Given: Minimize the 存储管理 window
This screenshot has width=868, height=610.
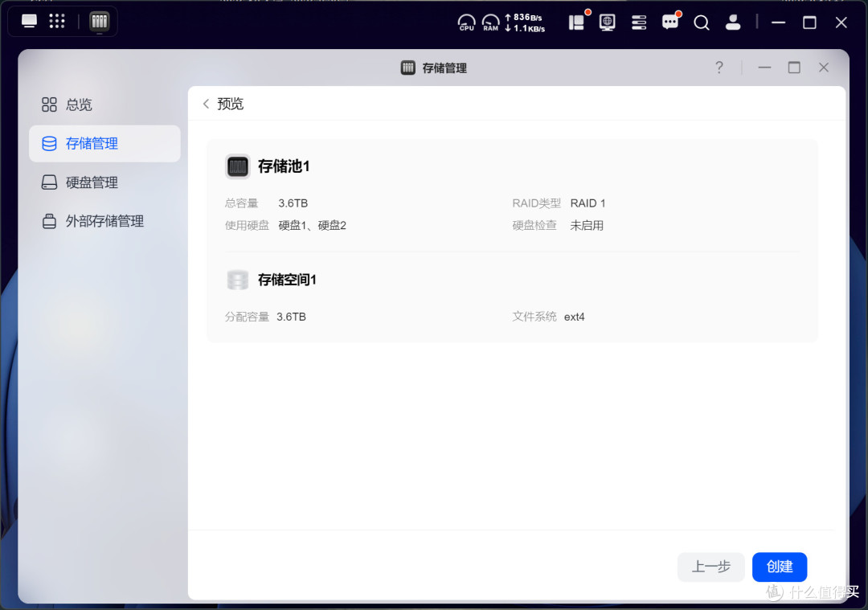Looking at the screenshot, I should tap(764, 68).
